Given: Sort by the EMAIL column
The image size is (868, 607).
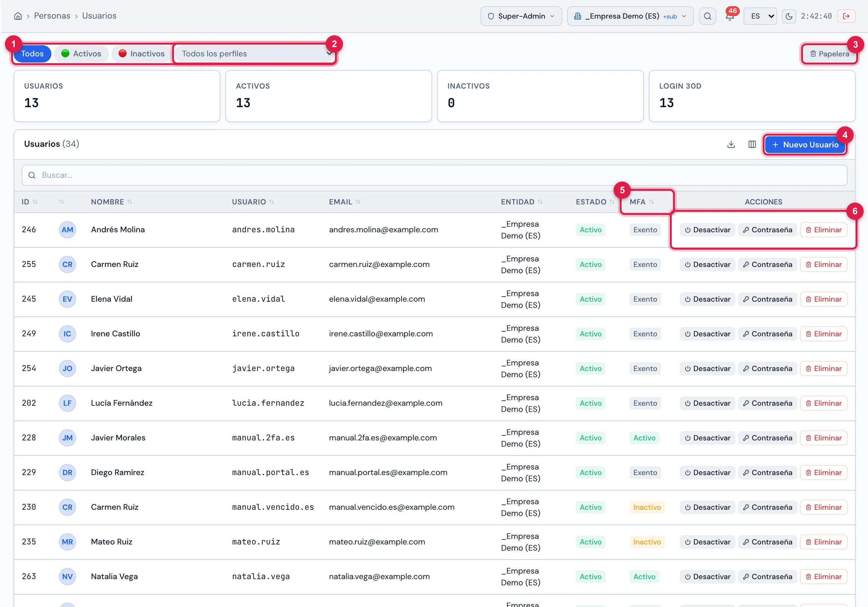Looking at the screenshot, I should [345, 202].
